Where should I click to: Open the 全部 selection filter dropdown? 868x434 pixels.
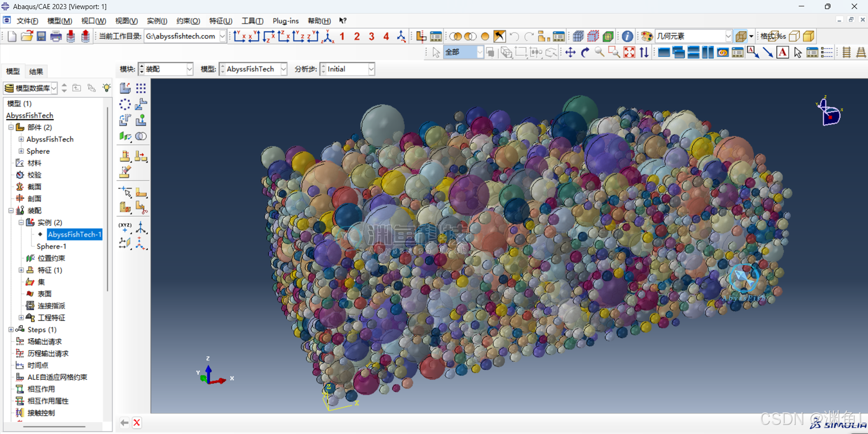pyautogui.click(x=480, y=53)
